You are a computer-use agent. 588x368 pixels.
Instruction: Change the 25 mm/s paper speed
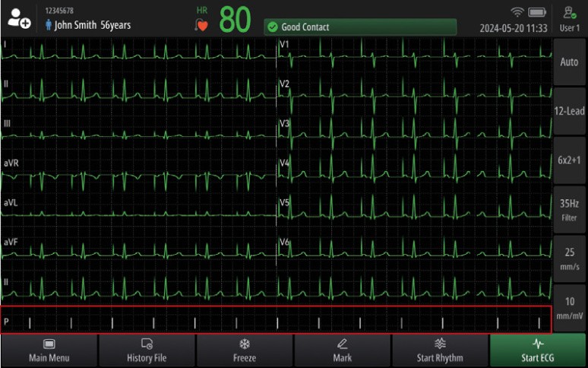click(569, 259)
